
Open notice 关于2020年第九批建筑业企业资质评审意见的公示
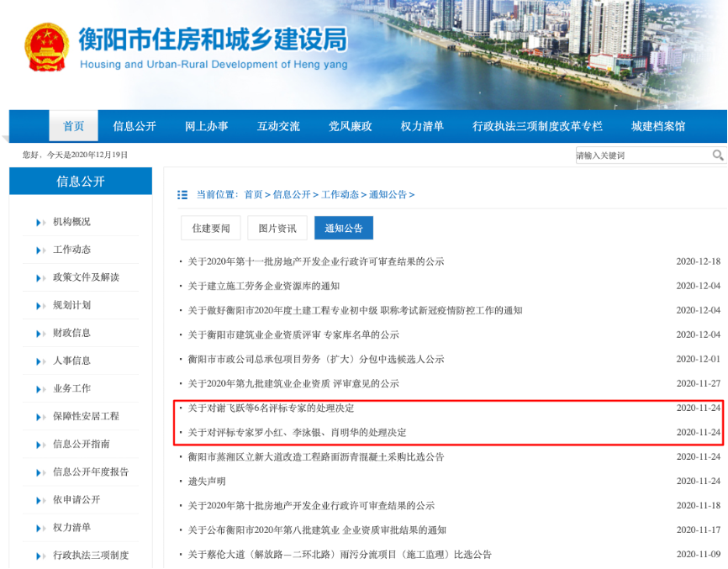(293, 384)
